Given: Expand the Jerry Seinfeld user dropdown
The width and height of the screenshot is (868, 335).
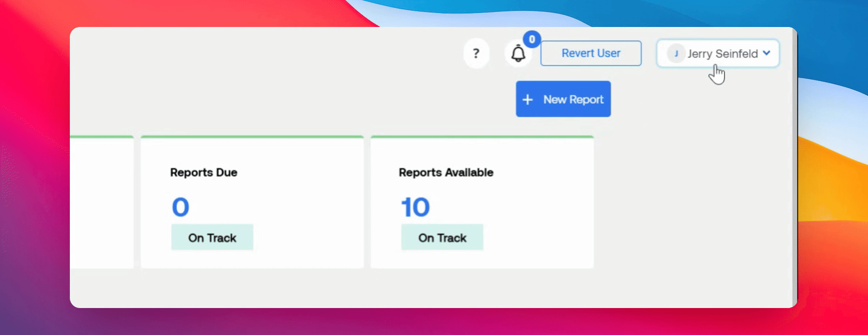Looking at the screenshot, I should pyautogui.click(x=718, y=54).
